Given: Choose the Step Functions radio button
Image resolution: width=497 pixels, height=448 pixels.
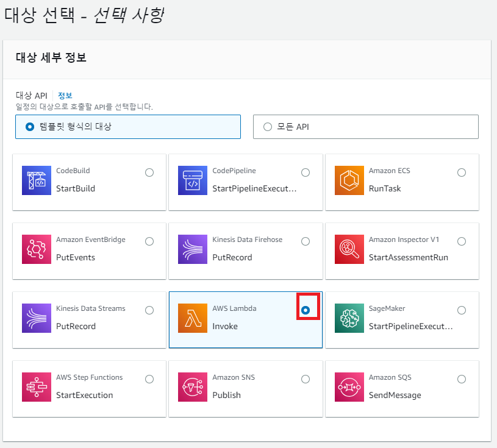Looking at the screenshot, I should (x=149, y=379).
